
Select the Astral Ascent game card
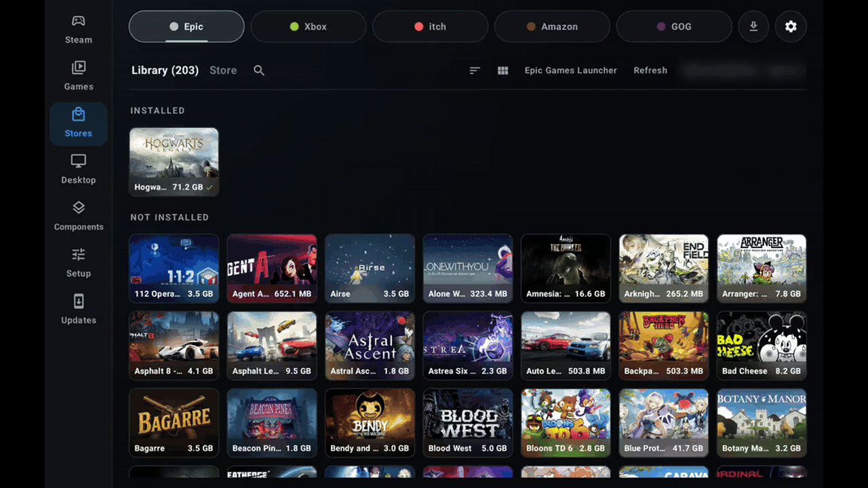pos(370,346)
